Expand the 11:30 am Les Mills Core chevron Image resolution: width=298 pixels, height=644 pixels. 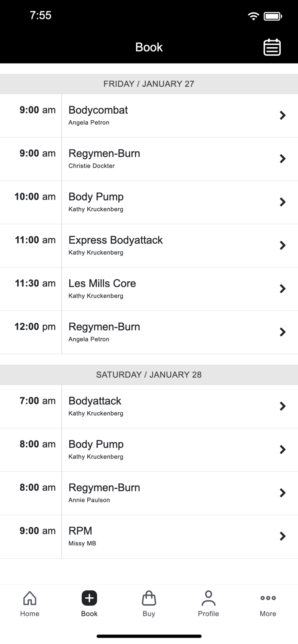[x=149, y=289]
